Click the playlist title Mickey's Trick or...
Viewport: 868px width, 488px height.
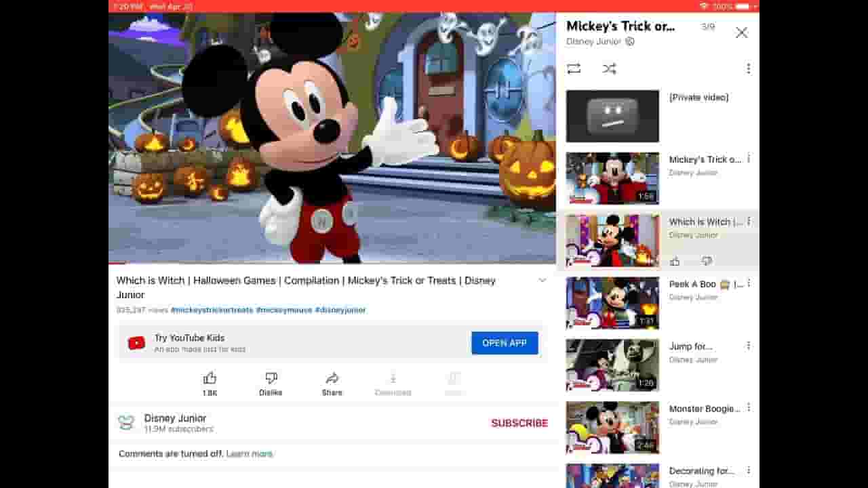(620, 26)
